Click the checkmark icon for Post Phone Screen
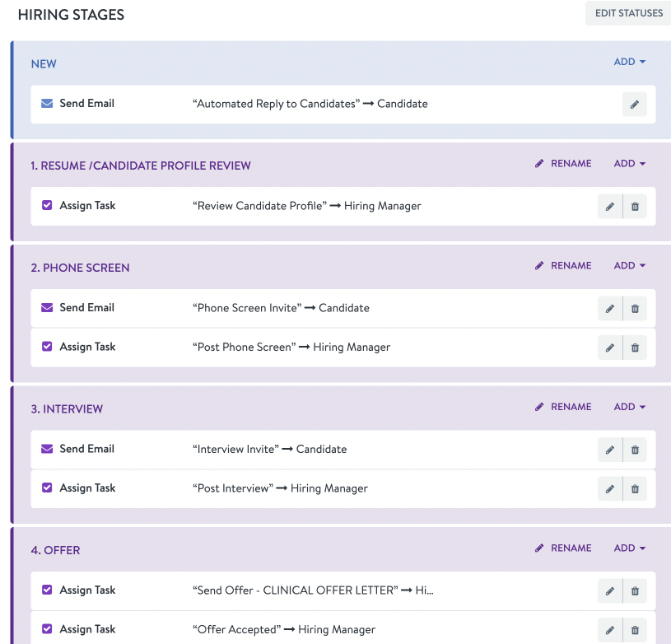This screenshot has width=671, height=644. coord(47,346)
